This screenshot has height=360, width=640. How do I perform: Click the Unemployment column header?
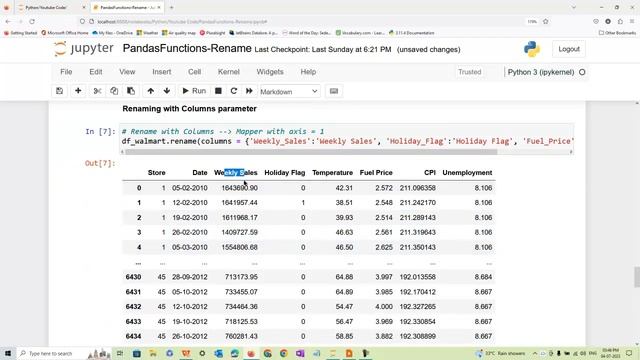(467, 173)
